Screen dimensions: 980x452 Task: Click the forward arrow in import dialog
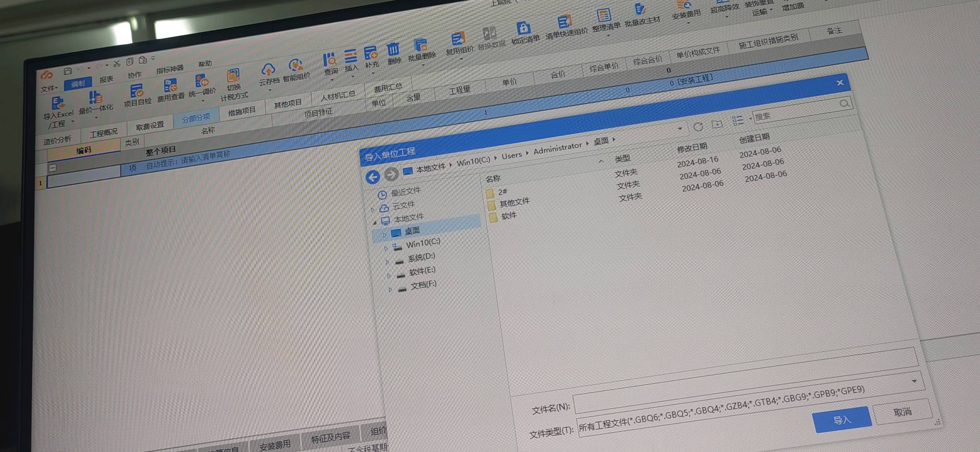[391, 175]
